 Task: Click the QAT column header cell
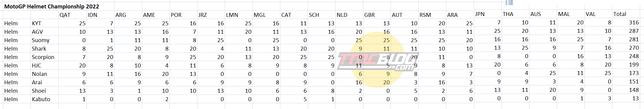72,15
